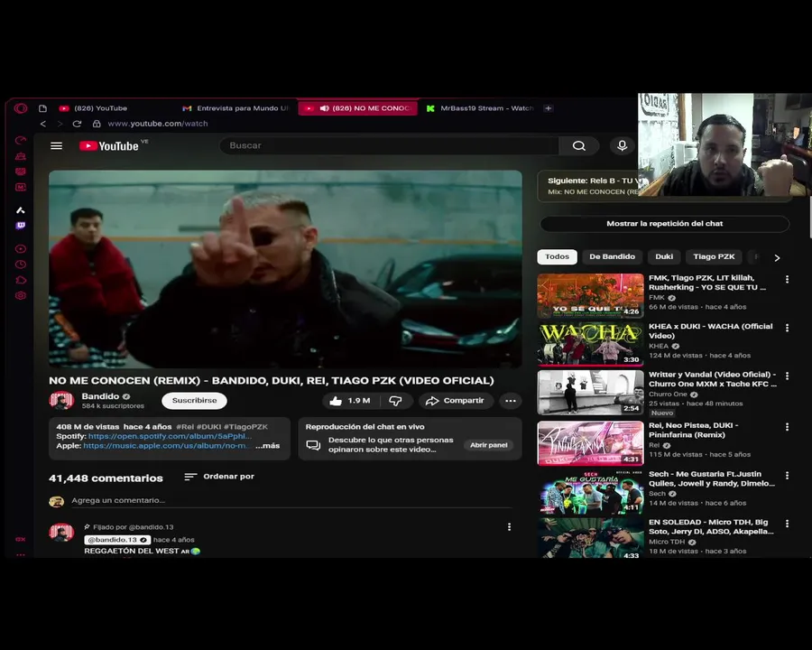Share video using Compartir
This screenshot has width=812, height=650.
[455, 401]
